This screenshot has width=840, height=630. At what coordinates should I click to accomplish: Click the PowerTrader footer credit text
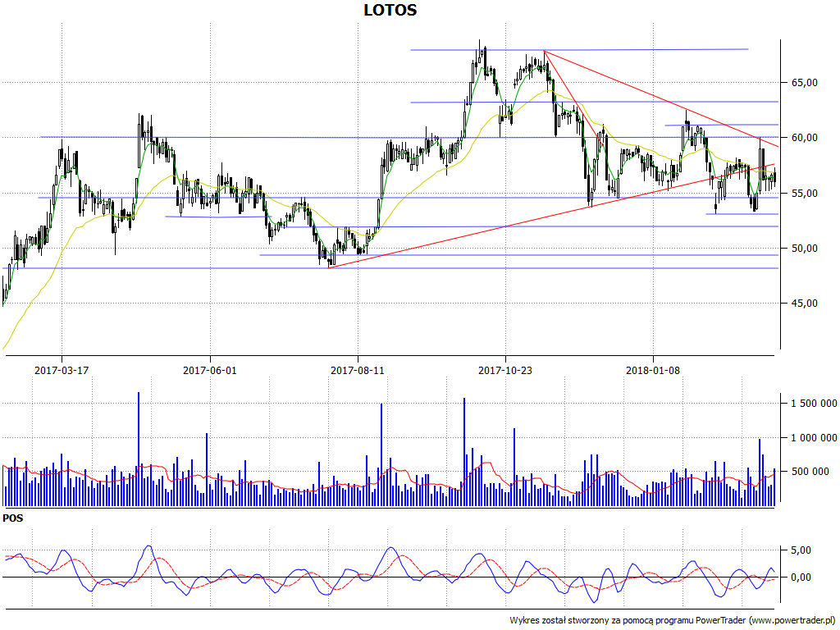(x=673, y=620)
